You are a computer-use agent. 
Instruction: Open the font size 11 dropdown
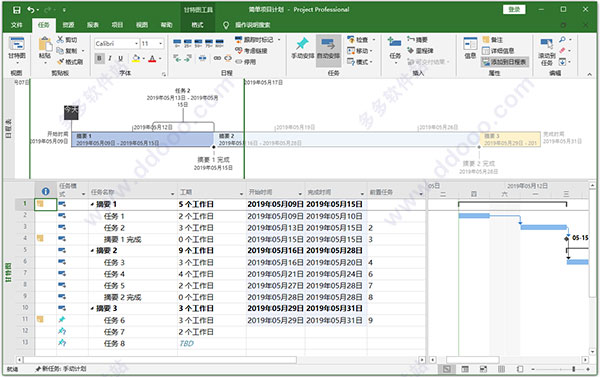161,44
